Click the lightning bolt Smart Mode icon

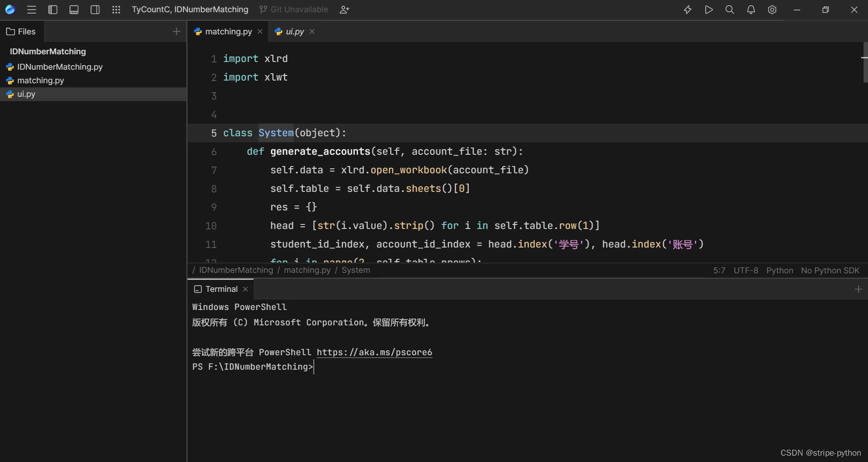pos(688,10)
